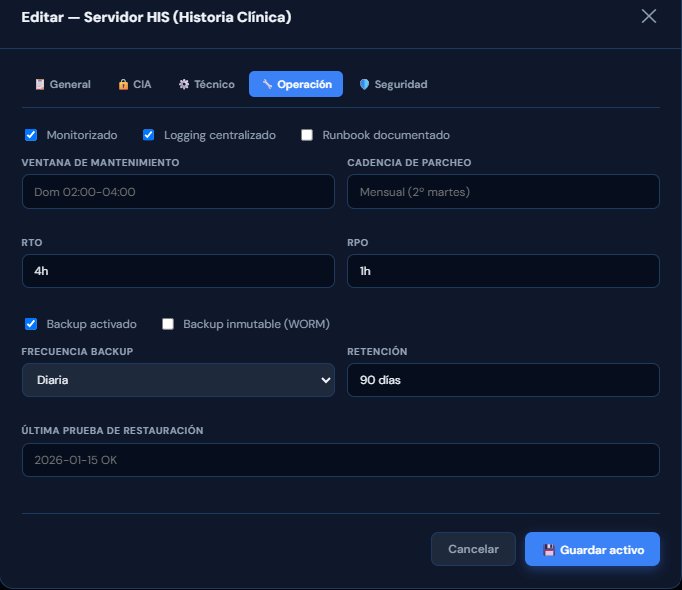Switch to the General tab
This screenshot has height=590, width=682.
point(63,84)
